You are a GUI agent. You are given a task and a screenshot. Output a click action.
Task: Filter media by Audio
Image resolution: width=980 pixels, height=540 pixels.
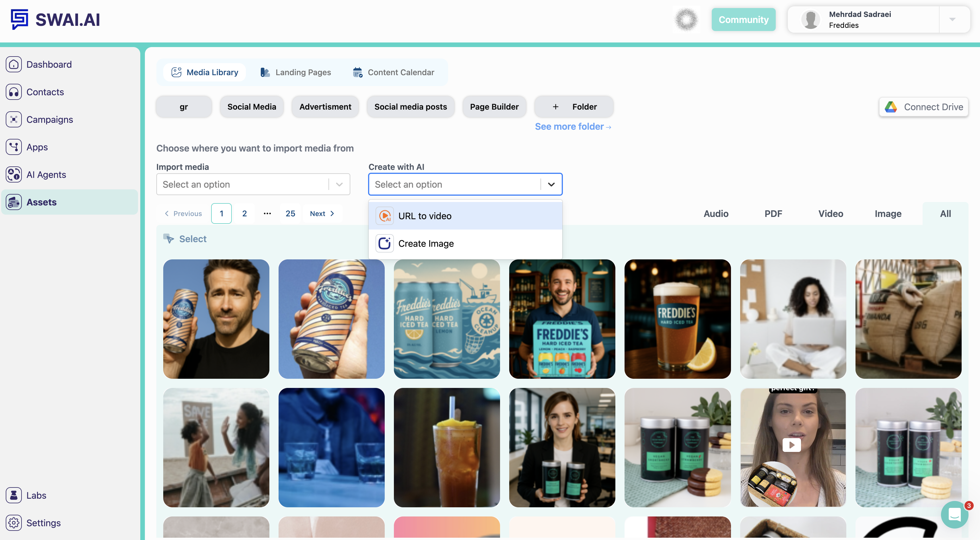coord(716,213)
